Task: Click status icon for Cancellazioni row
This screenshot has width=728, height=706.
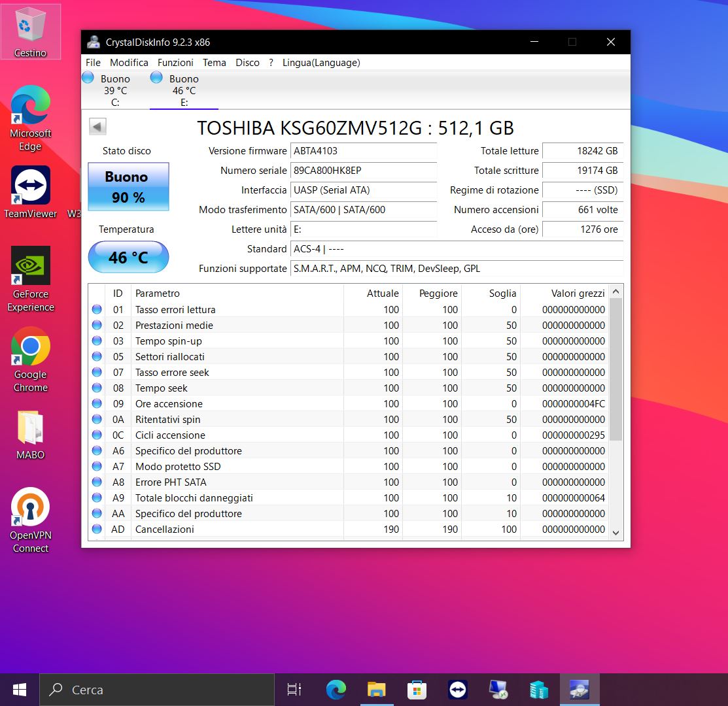Action: (x=97, y=529)
